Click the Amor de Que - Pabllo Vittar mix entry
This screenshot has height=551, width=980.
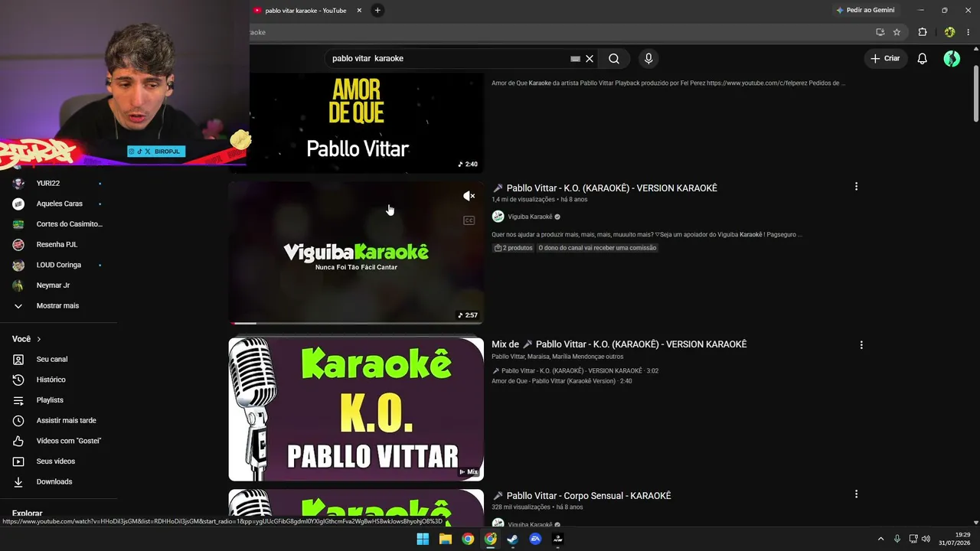(561, 381)
